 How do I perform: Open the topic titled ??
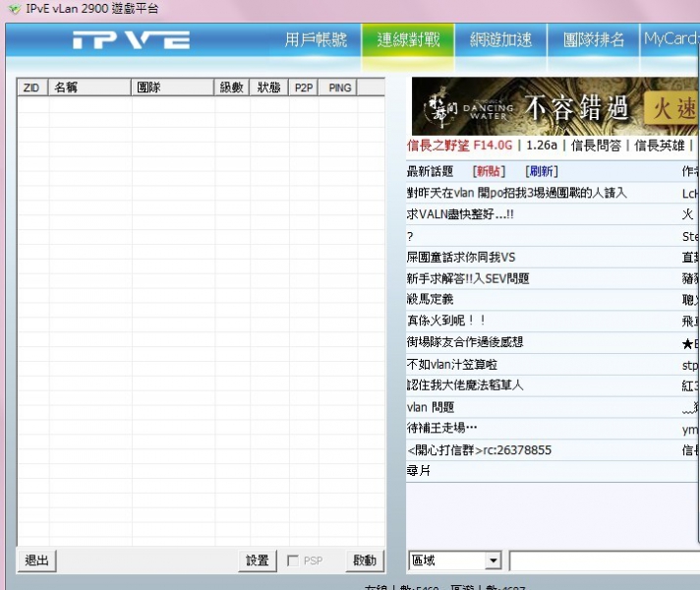[x=410, y=236]
